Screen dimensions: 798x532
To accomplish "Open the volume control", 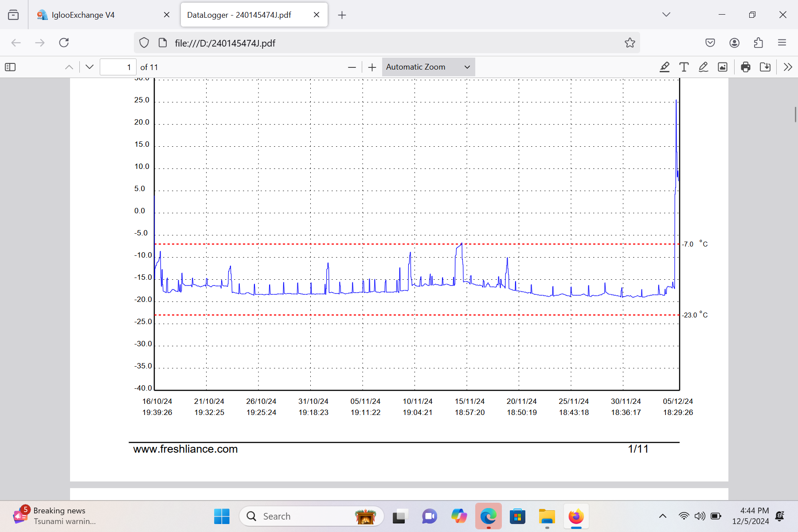I will point(700,516).
